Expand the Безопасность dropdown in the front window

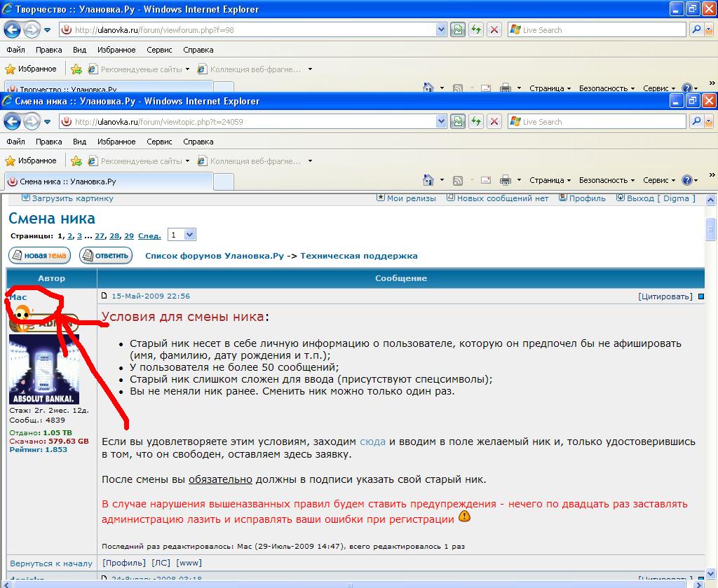click(607, 180)
